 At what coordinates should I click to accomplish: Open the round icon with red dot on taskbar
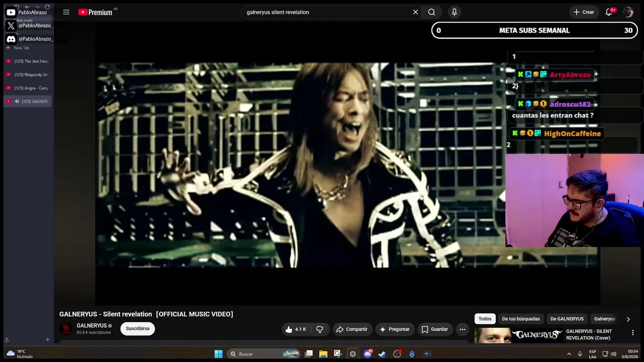(397, 354)
